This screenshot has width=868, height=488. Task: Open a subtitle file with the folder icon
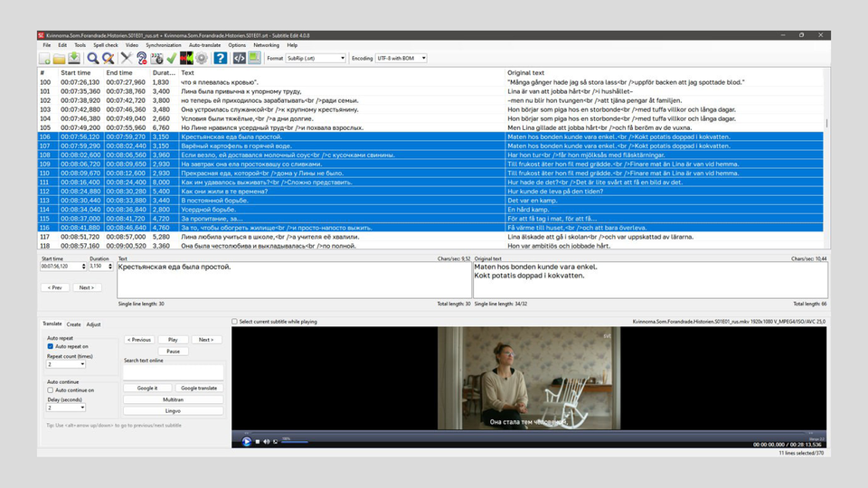click(x=60, y=58)
